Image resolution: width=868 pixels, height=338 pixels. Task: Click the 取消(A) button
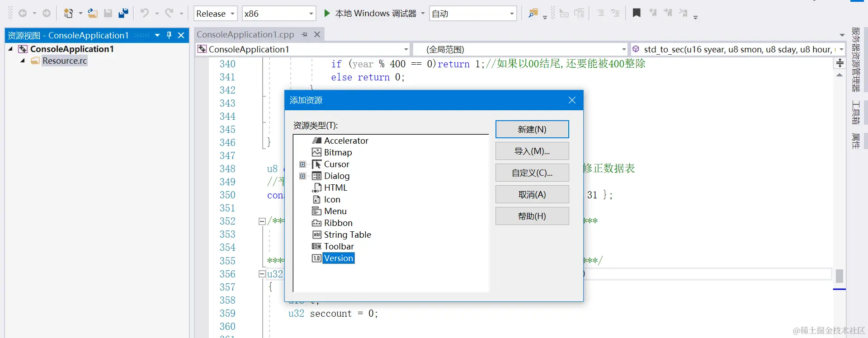point(532,194)
